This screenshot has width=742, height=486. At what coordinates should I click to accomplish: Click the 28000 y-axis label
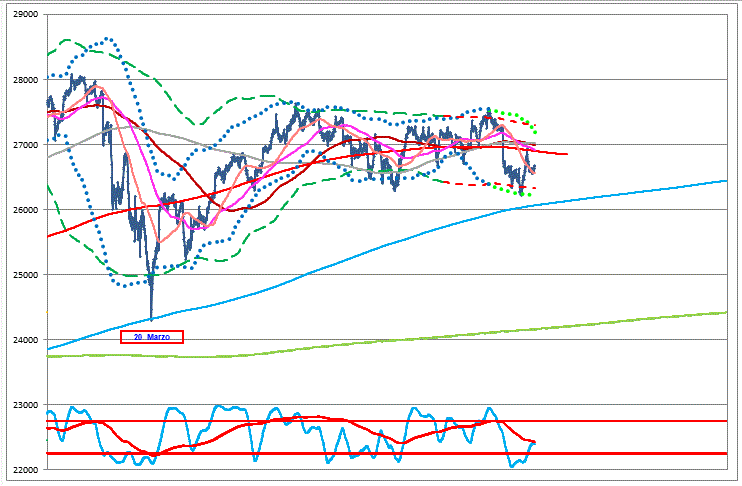pos(26,80)
